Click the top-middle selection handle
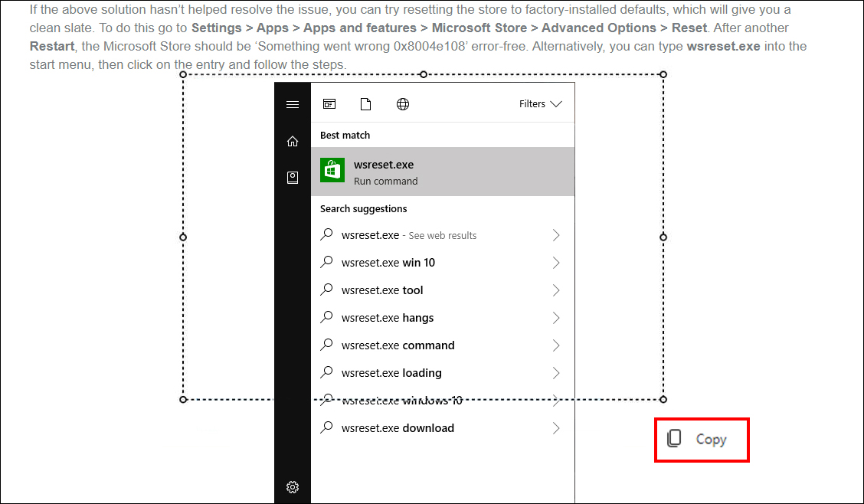This screenshot has width=864, height=504. tap(423, 74)
